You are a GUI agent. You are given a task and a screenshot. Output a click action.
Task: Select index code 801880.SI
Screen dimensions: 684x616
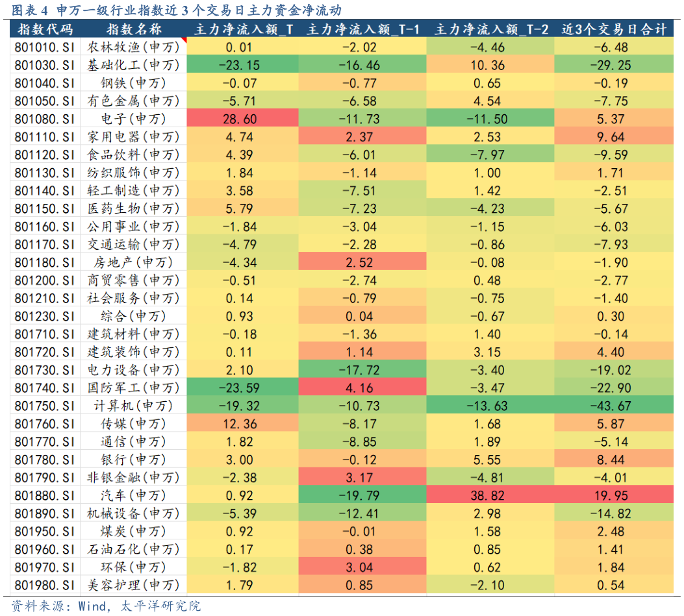tap(45, 495)
